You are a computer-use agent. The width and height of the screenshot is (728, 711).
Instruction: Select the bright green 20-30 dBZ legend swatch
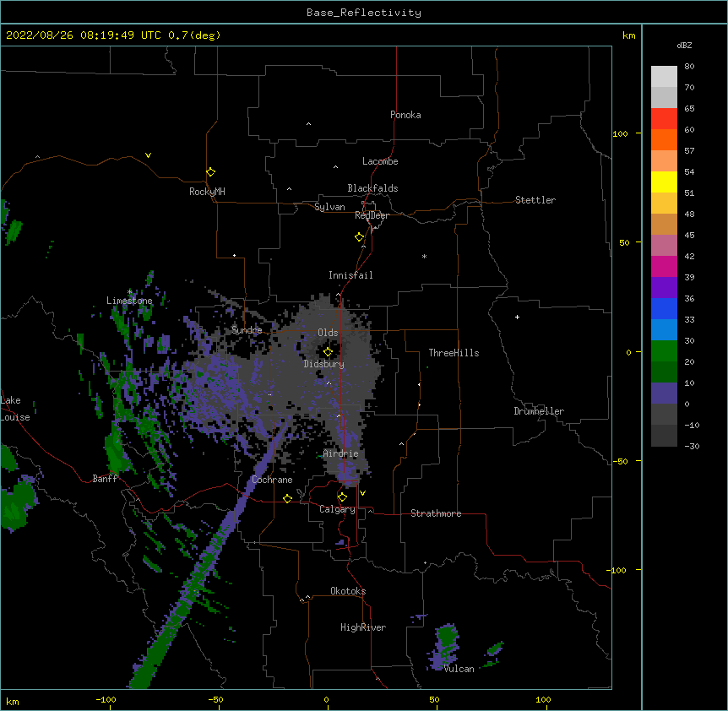(664, 351)
